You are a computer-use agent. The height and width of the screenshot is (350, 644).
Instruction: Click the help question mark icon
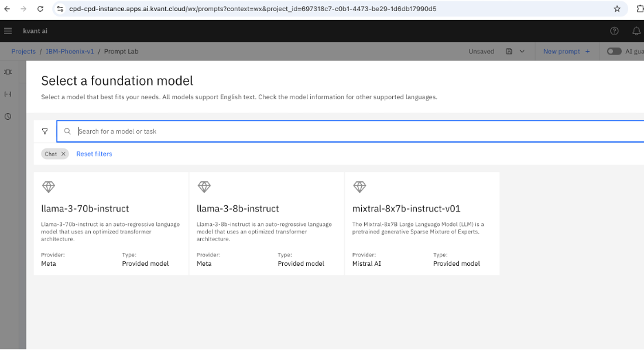pyautogui.click(x=614, y=31)
